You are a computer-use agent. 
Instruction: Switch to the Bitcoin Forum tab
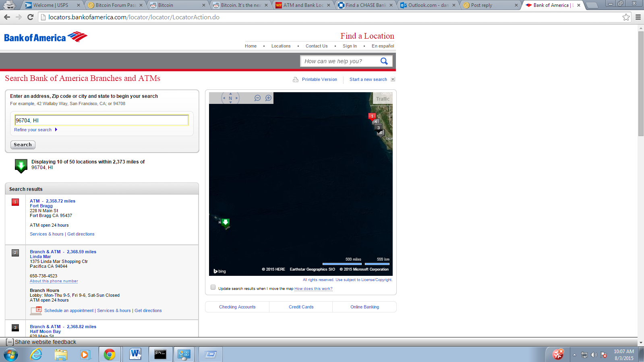(116, 5)
